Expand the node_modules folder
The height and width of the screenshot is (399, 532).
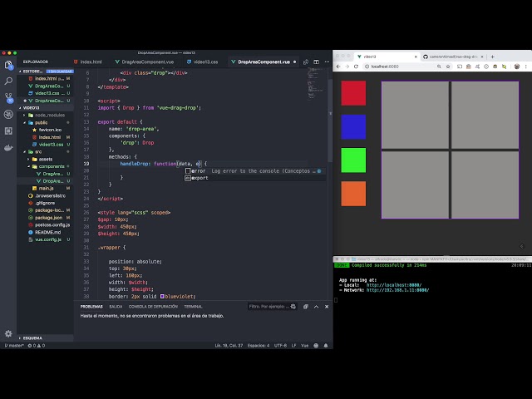point(24,115)
